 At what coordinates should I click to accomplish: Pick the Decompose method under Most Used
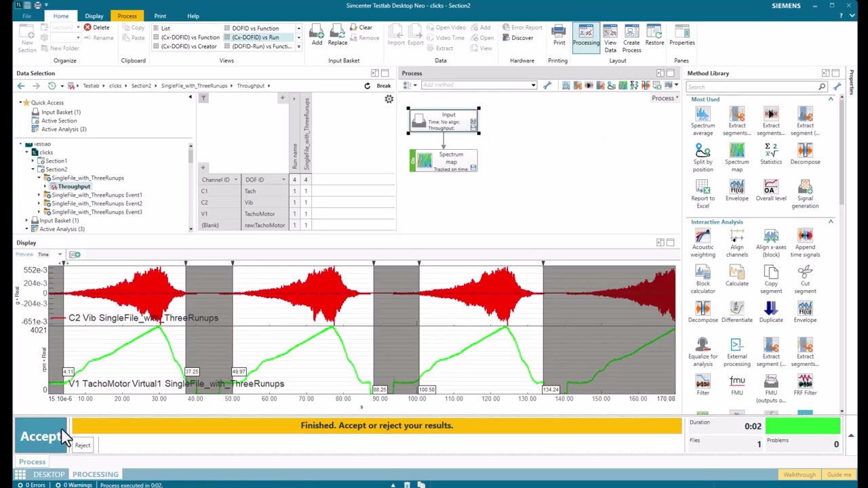[805, 154]
